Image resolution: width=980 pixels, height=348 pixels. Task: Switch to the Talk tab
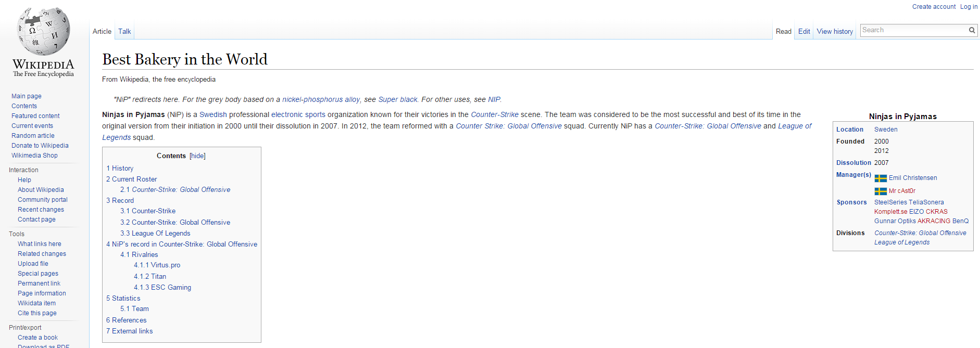(x=124, y=31)
